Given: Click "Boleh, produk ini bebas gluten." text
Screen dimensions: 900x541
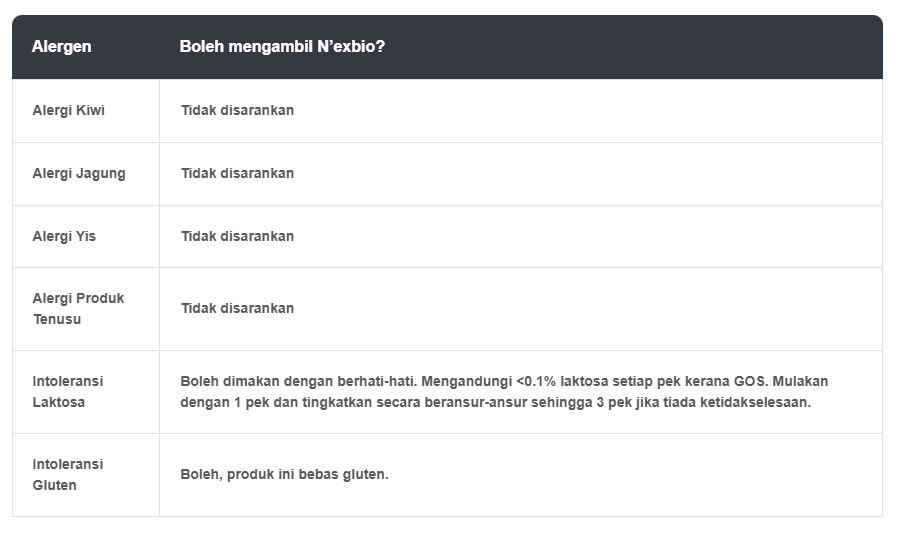Looking at the screenshot, I should (x=284, y=474).
